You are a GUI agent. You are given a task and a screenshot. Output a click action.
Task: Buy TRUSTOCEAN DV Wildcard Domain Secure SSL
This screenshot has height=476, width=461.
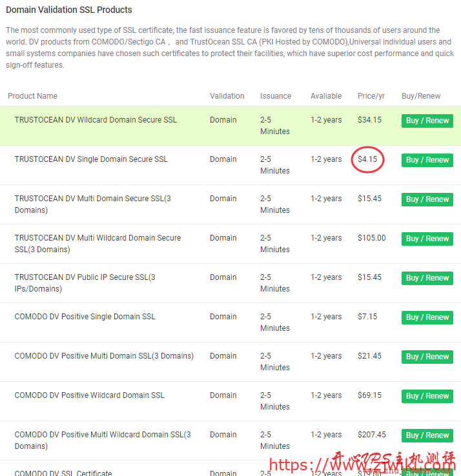[427, 121]
